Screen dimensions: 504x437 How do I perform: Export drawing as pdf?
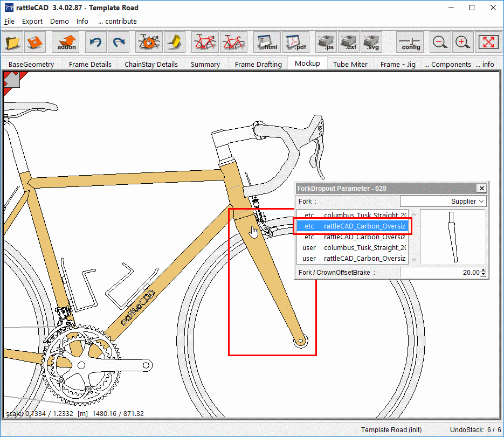(295, 42)
